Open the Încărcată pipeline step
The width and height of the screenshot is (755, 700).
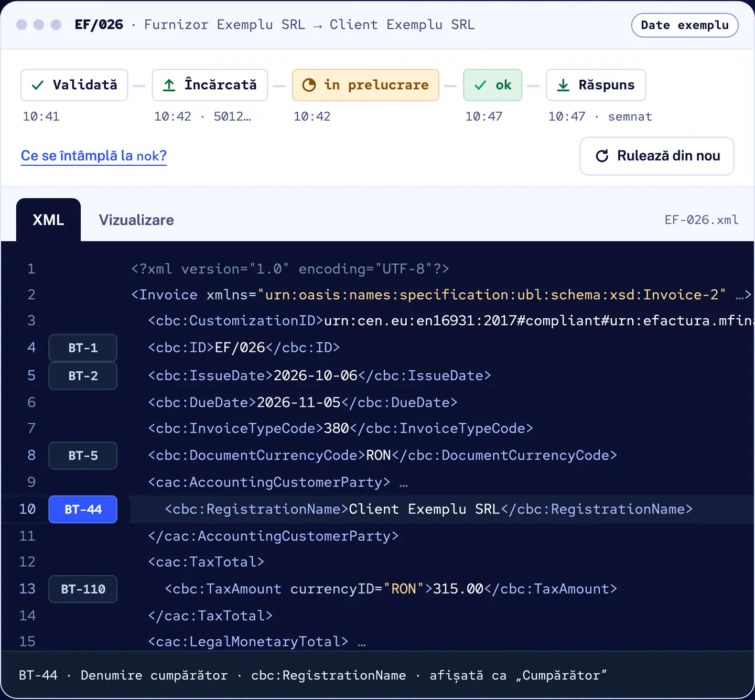tap(210, 85)
